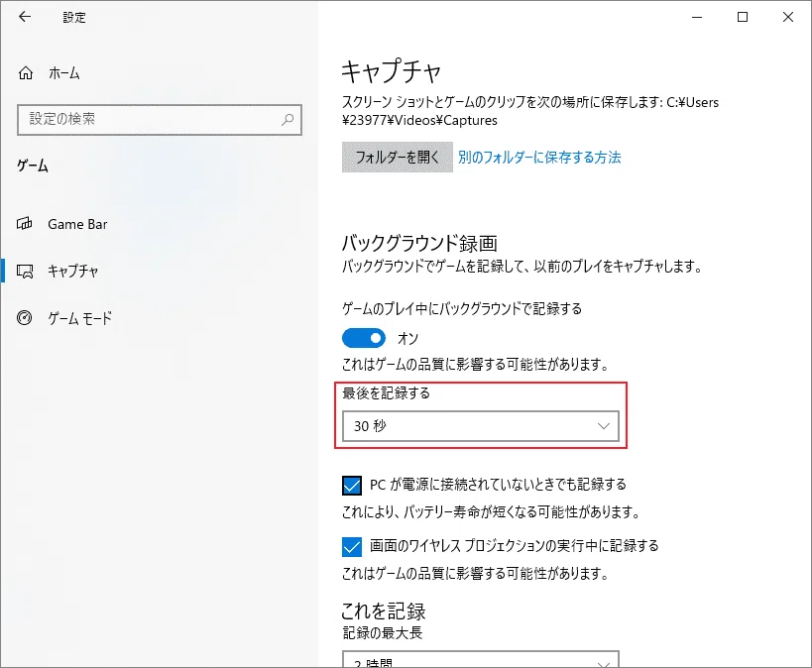Open the ホーム home icon
Viewport: 812px width, 668px height.
click(x=26, y=73)
